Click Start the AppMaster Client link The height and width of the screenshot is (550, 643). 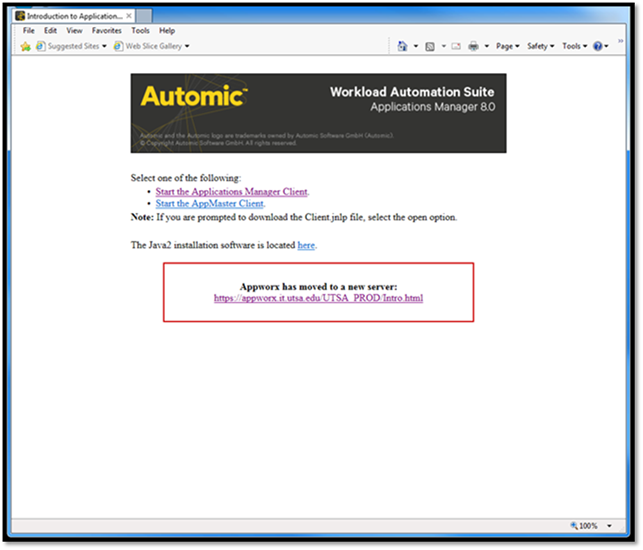209,203
